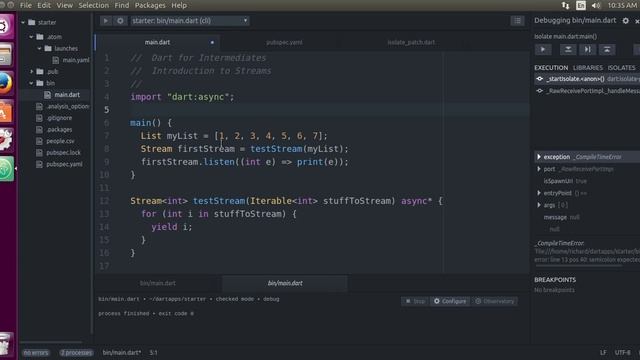
Task: Switch to the EXECUTION debugger tab
Action: click(551, 68)
